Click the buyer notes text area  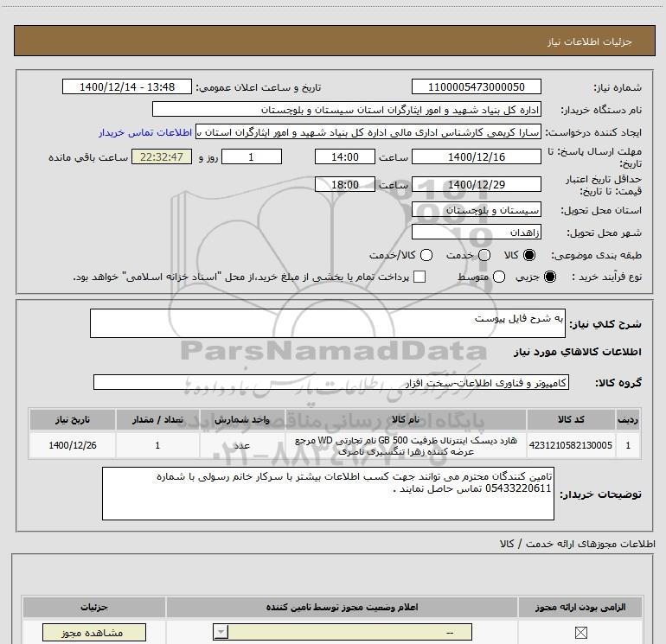pyautogui.click(x=328, y=494)
